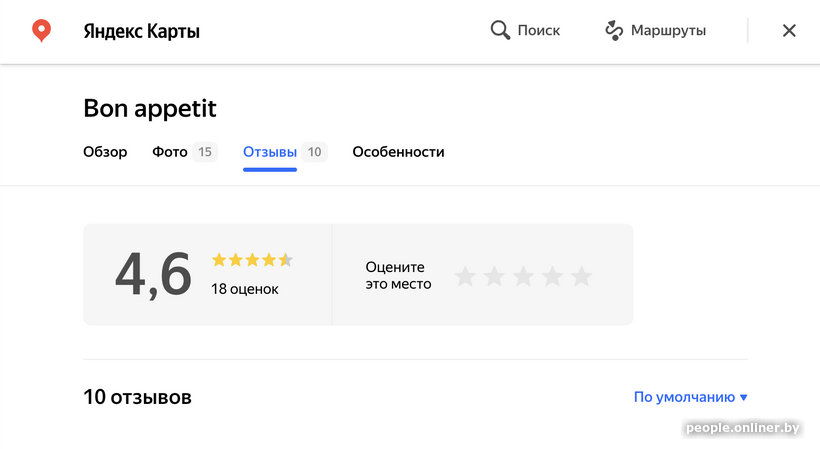820x449 pixels.
Task: Select the Отзывы tab
Action: click(270, 152)
